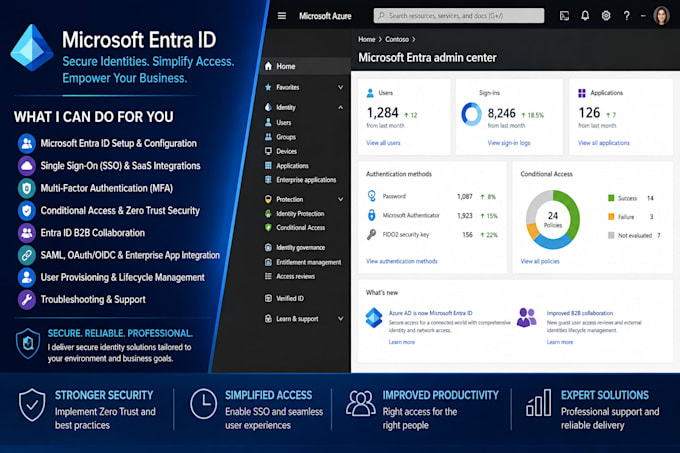Click the Microsoft Authenticator lock icon

click(371, 215)
